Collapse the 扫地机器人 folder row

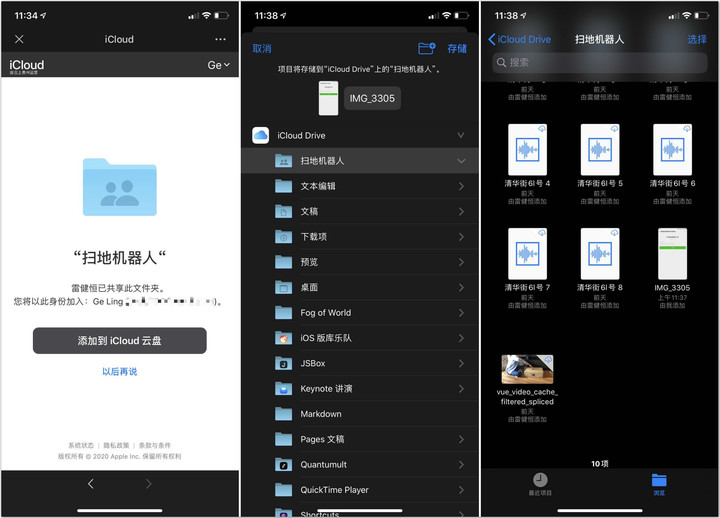click(461, 160)
